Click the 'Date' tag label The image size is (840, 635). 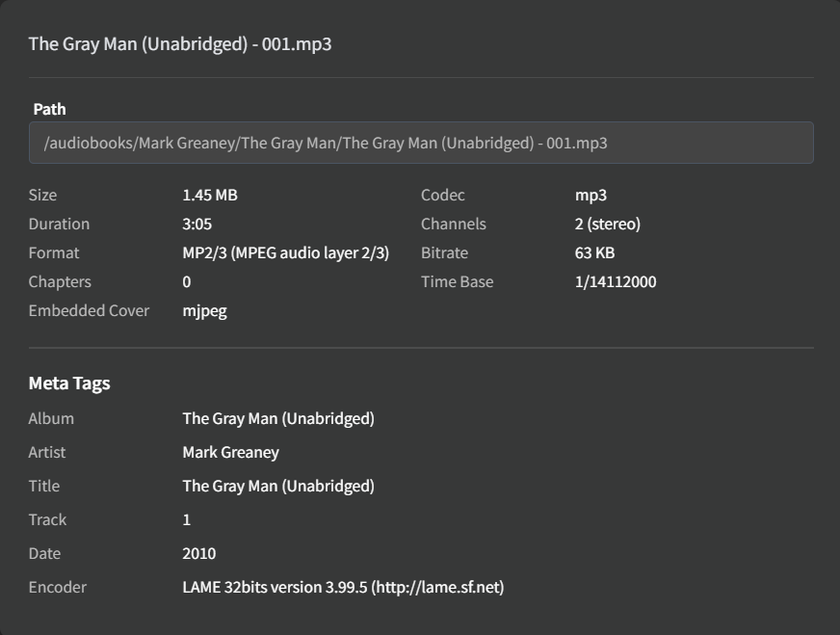pyautogui.click(x=44, y=553)
